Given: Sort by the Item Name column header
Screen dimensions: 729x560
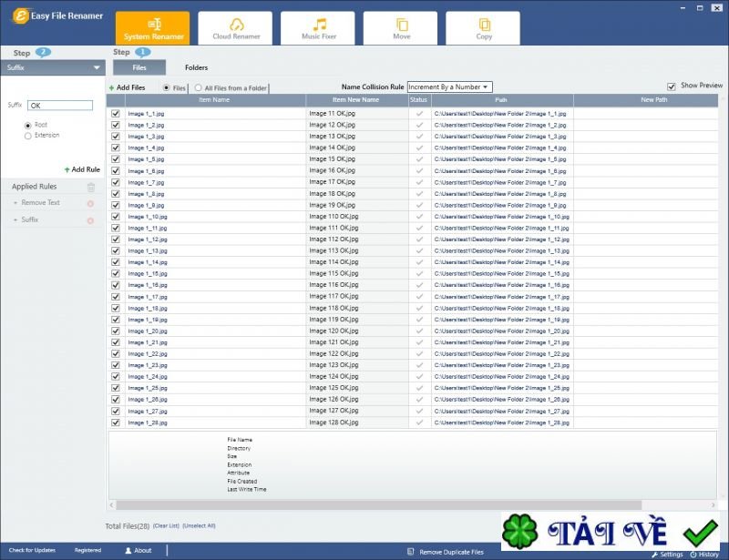Looking at the screenshot, I should coord(215,100).
